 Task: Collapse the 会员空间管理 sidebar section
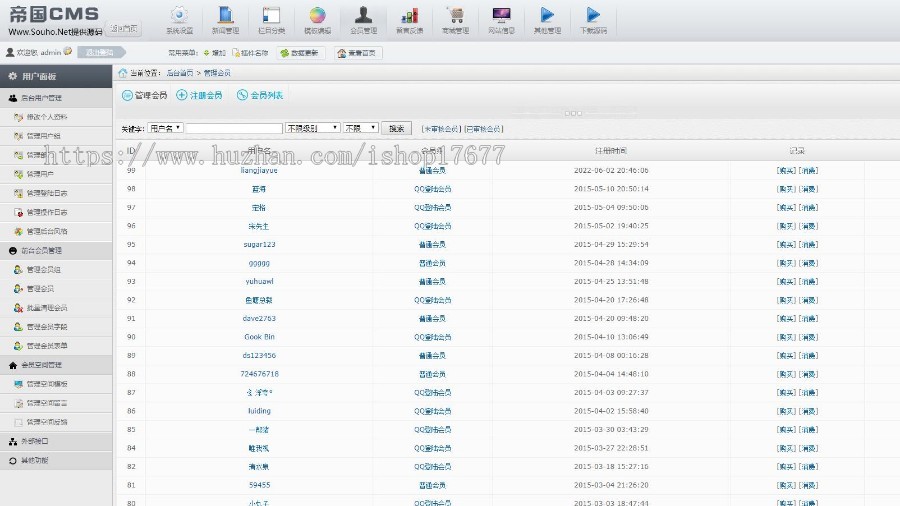(56, 365)
